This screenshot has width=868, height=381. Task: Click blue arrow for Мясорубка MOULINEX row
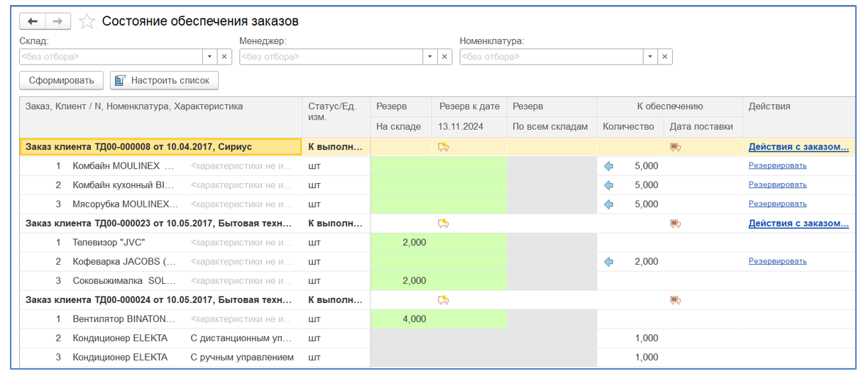click(x=608, y=204)
